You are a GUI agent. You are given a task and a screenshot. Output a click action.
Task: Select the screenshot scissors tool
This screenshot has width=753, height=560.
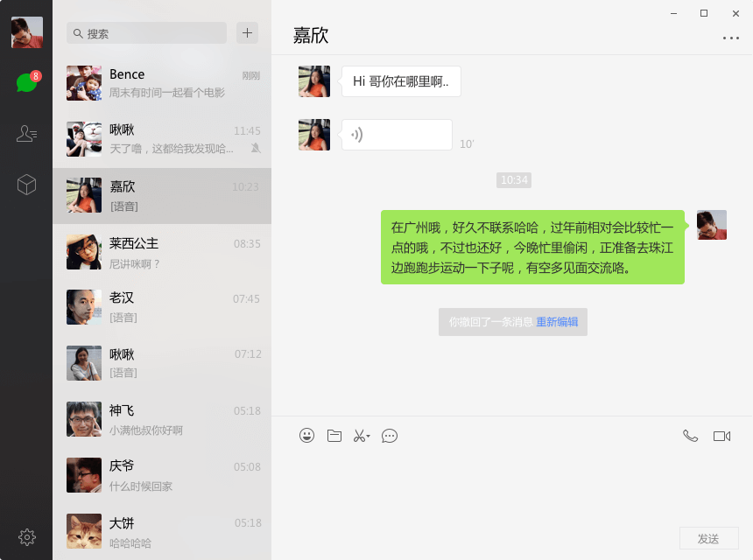361,435
